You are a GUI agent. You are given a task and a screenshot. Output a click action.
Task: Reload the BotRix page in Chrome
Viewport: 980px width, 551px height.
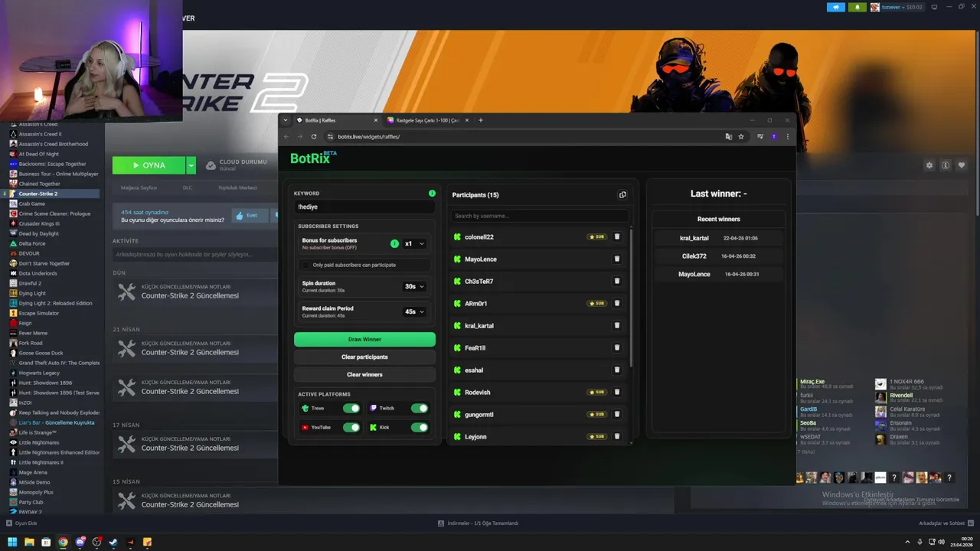click(314, 137)
